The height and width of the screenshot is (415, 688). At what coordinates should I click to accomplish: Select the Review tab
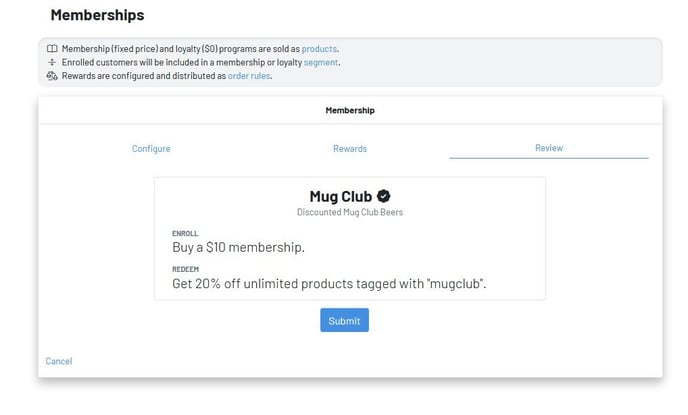tap(549, 148)
